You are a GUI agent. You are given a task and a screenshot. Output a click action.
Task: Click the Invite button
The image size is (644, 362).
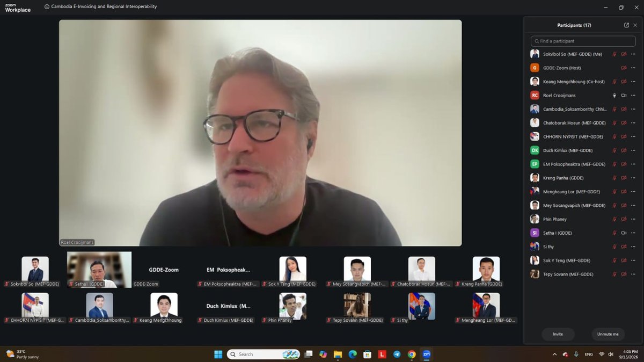[558, 334]
